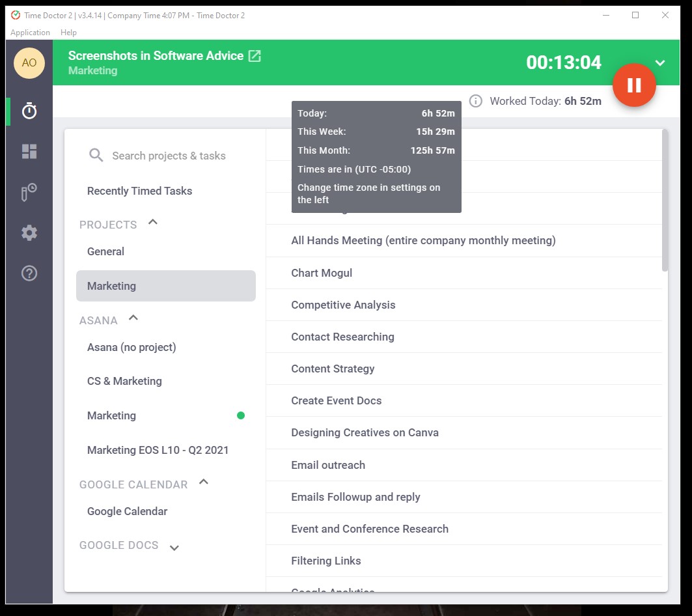Screen dimensions: 692x616
Task: Click the Time Doctor logo in title bar
Action: click(16, 16)
